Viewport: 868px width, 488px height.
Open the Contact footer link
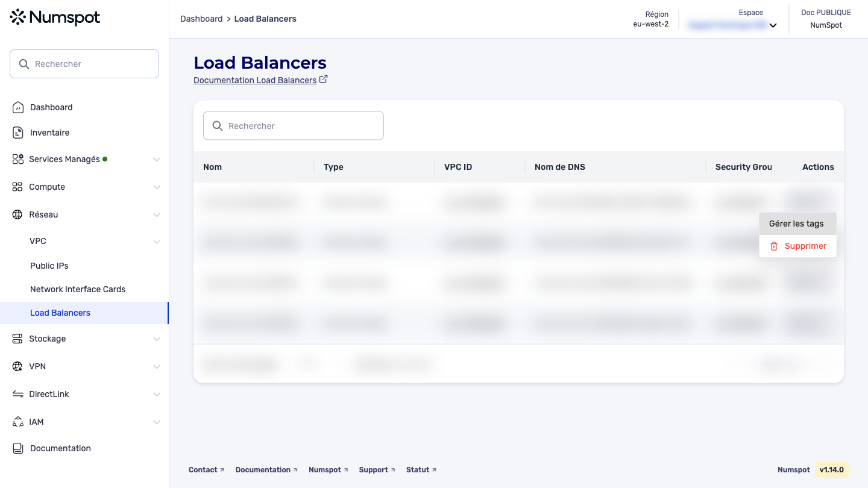tap(206, 469)
